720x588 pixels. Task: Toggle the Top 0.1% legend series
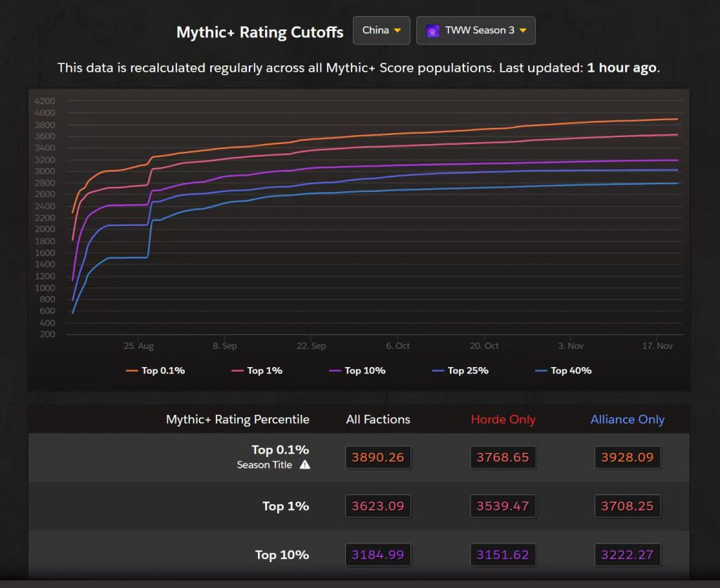coord(155,371)
